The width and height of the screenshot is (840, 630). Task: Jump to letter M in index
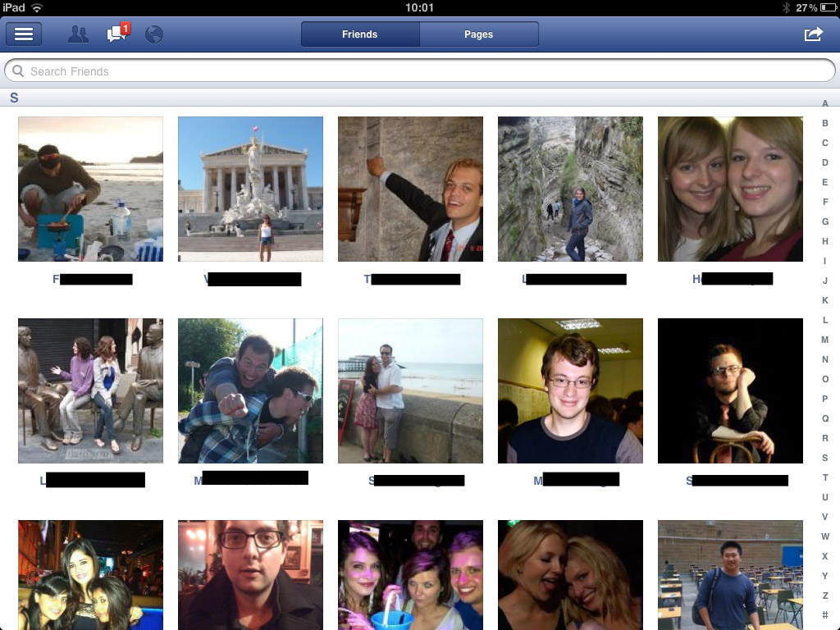(x=825, y=340)
